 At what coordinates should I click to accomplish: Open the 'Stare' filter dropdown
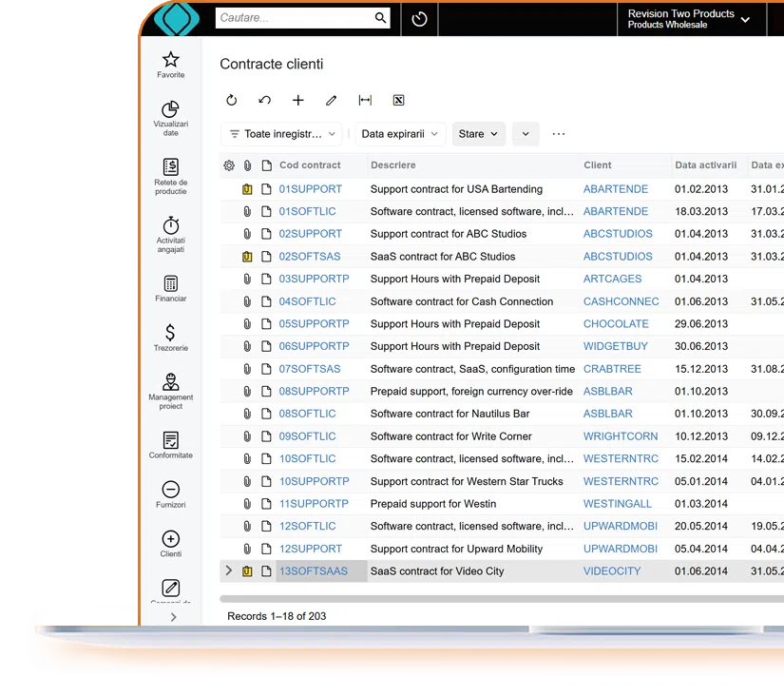click(479, 134)
